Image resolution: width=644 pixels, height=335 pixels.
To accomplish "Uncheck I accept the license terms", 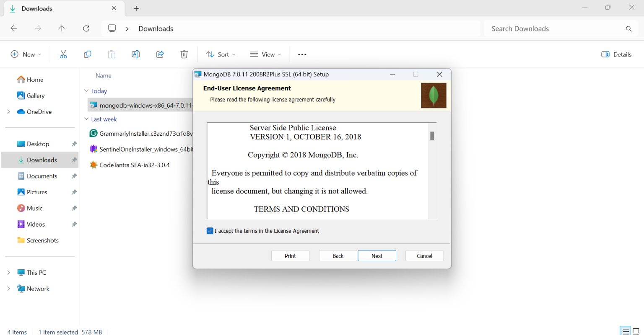I will point(210,231).
